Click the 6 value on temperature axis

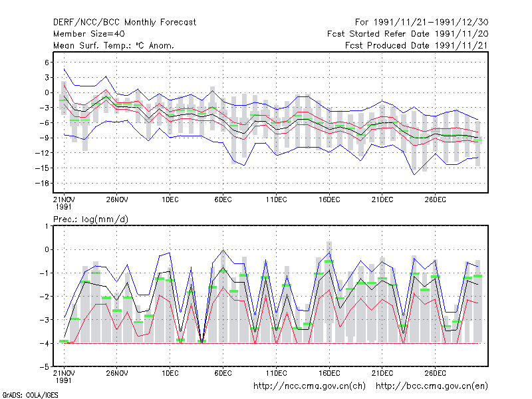(x=47, y=63)
